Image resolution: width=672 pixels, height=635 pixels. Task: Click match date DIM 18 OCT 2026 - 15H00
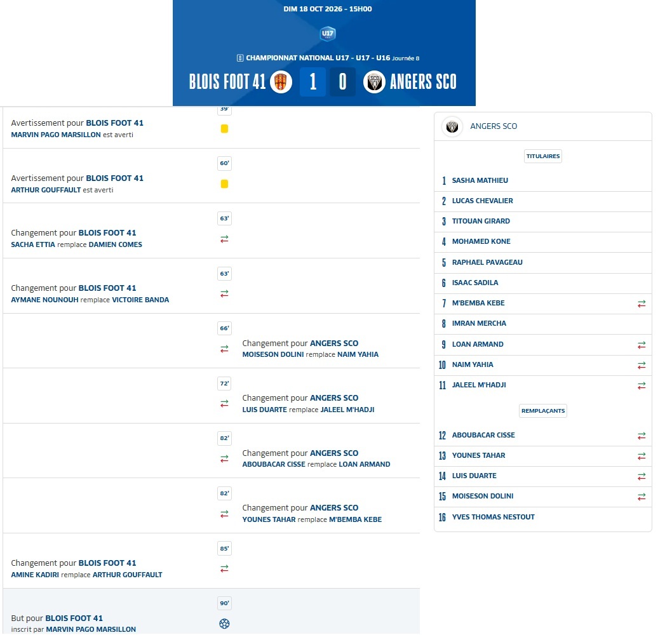click(328, 9)
